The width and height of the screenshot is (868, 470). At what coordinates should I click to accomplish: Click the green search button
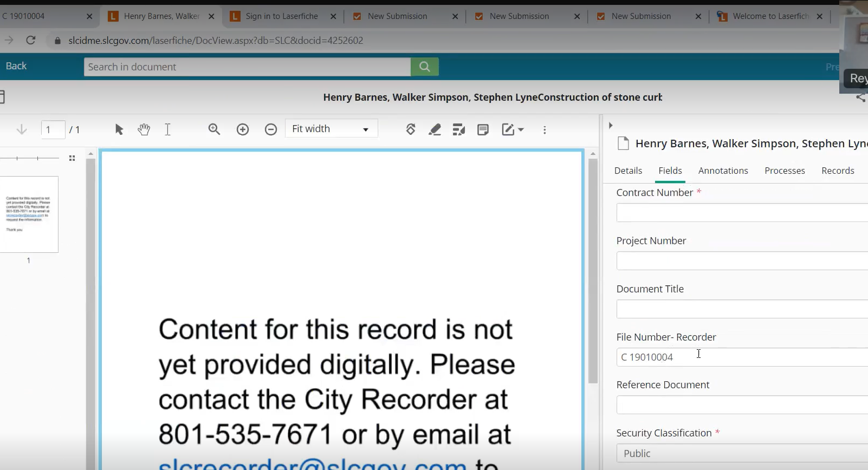[x=424, y=67]
